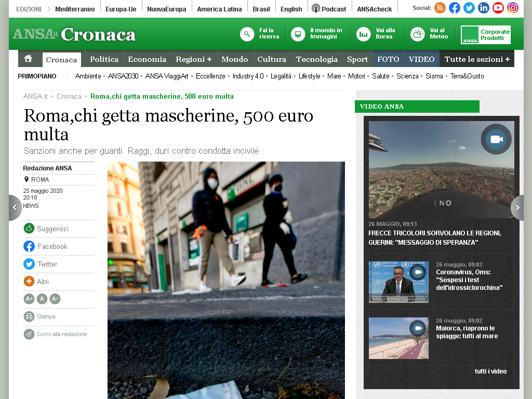This screenshot has width=532, height=399.
Task: Click the 'tutti i video' link
Action: pos(490,371)
